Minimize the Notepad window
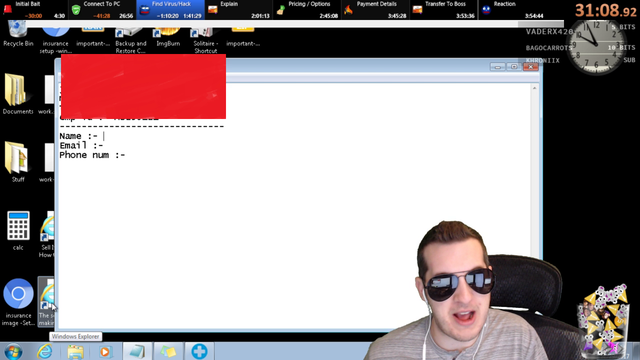Screen dimensions: 640x360 (x=498, y=67)
